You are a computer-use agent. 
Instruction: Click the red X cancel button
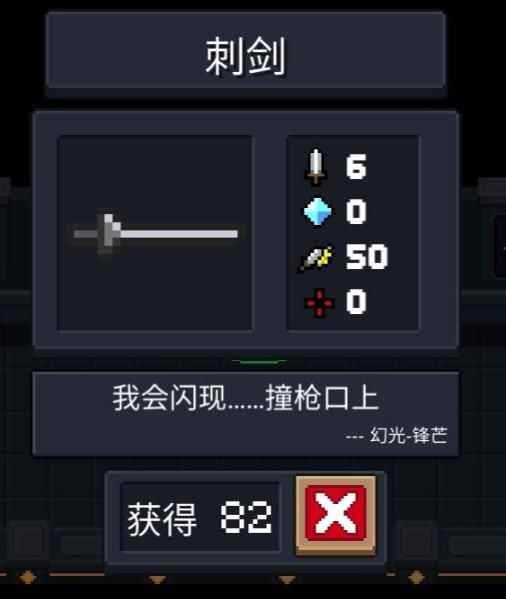coord(336,514)
